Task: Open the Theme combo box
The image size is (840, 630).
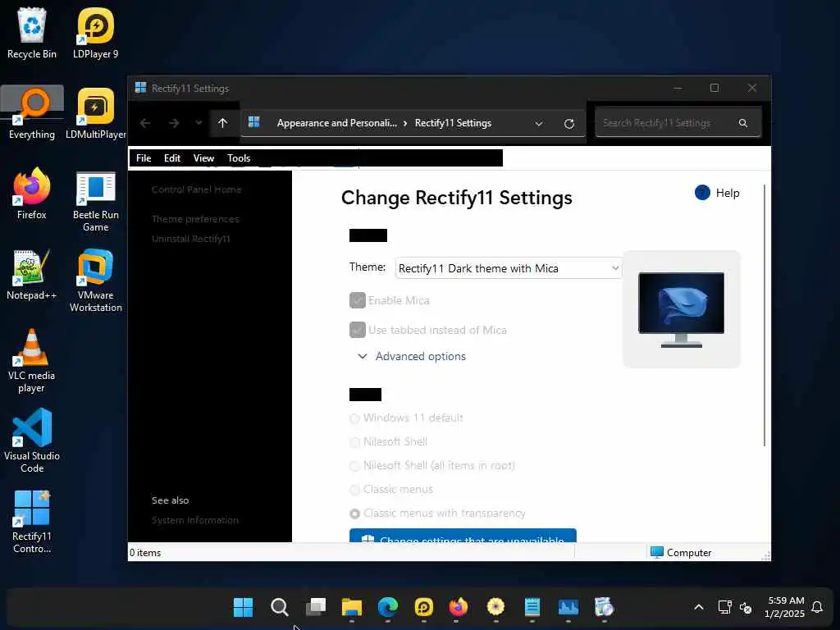Action: [509, 268]
